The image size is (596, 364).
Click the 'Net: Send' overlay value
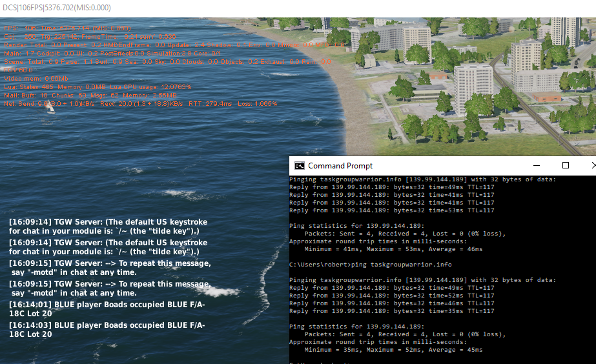click(x=49, y=104)
